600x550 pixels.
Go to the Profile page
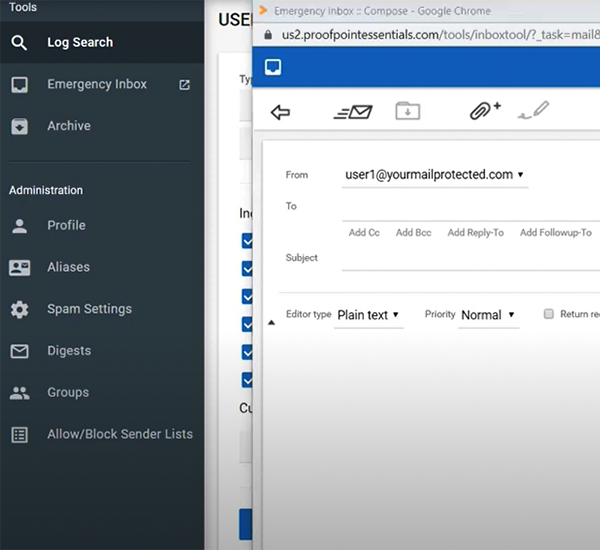(102, 225)
